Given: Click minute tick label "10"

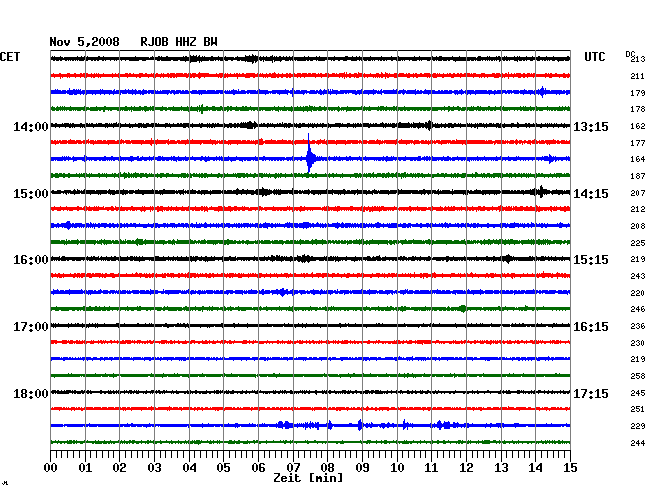Looking at the screenshot, I should point(397,468).
